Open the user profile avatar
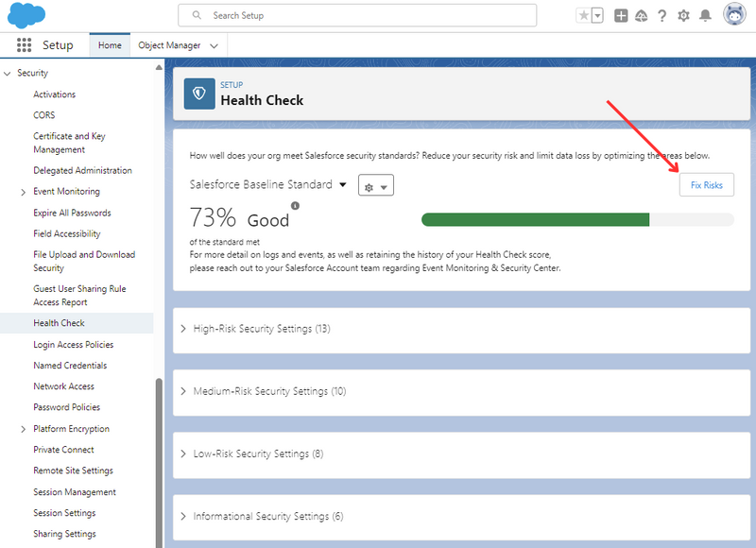756x548 pixels. click(734, 14)
